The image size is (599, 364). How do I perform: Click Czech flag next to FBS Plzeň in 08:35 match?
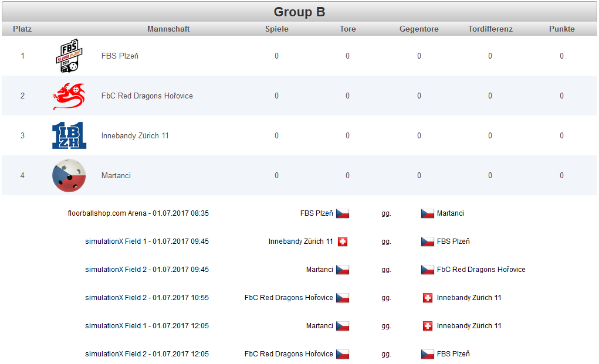pyautogui.click(x=343, y=213)
